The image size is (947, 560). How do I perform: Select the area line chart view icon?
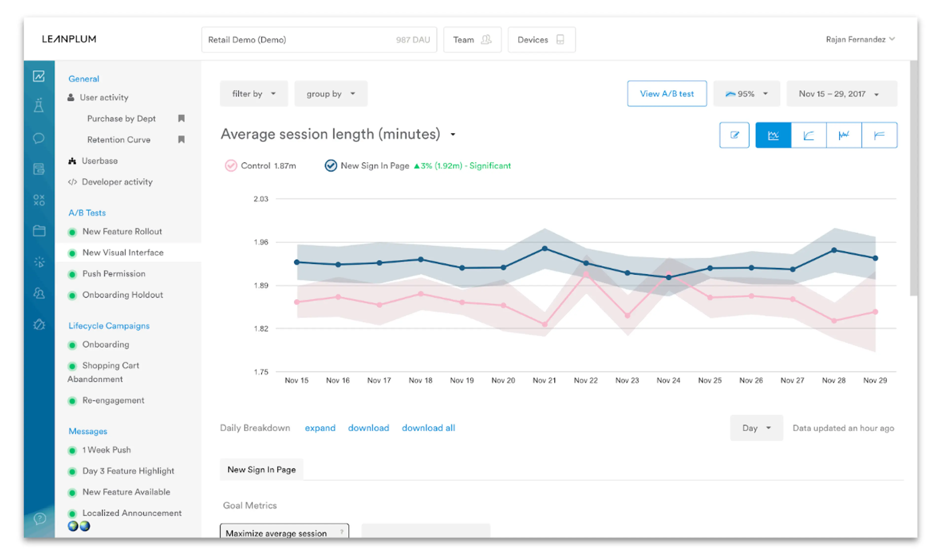coord(773,135)
